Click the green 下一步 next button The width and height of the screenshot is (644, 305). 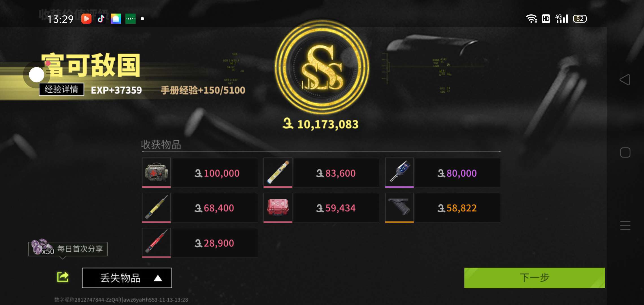[534, 278]
